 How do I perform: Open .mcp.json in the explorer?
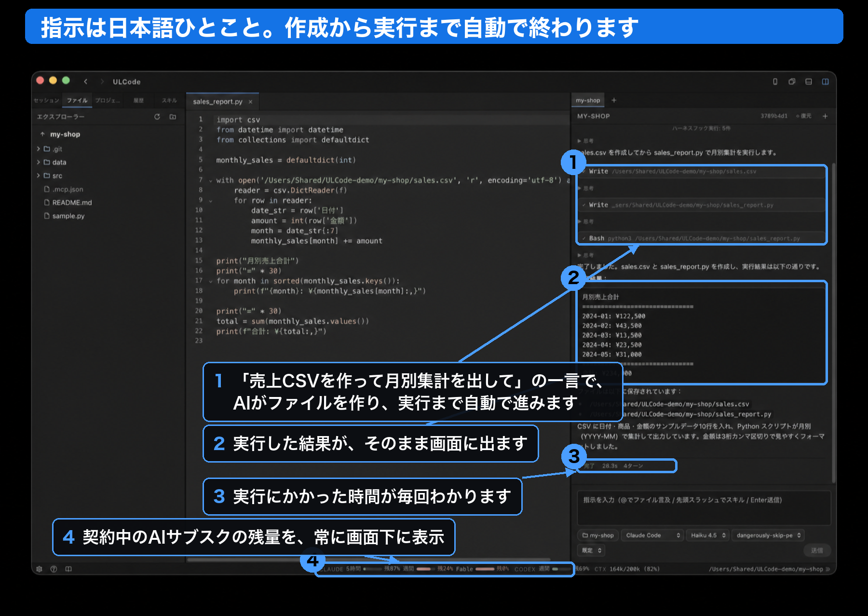point(64,190)
